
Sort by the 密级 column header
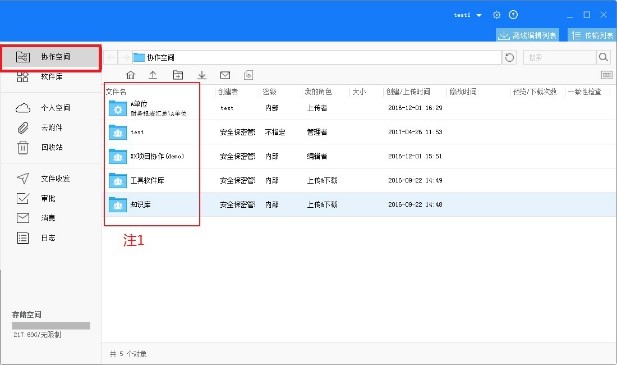click(270, 92)
